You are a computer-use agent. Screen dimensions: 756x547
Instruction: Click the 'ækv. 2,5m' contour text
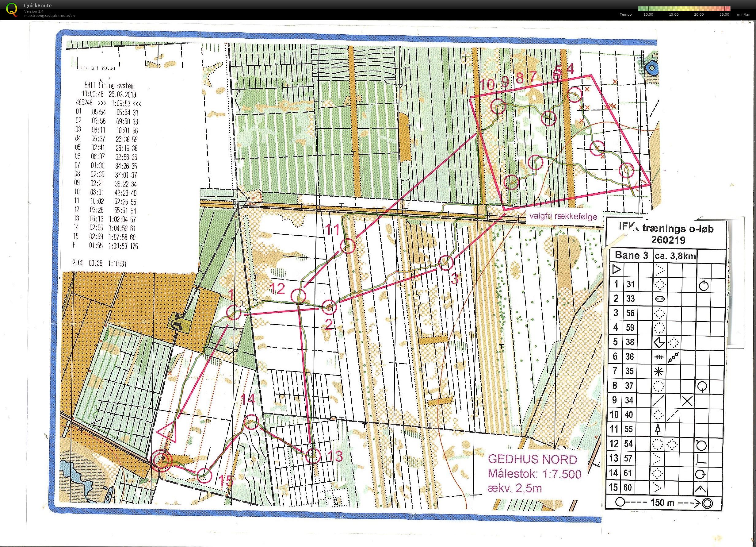click(x=515, y=488)
